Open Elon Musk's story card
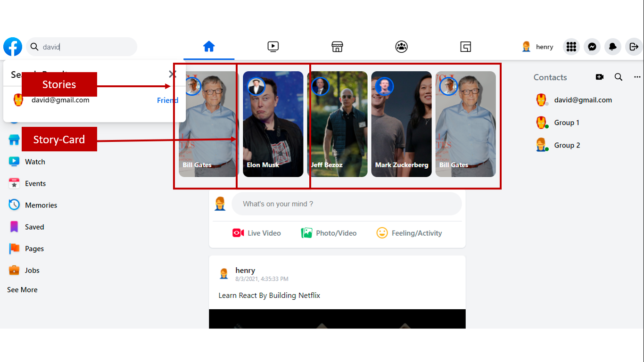This screenshot has width=644, height=362. tap(273, 124)
